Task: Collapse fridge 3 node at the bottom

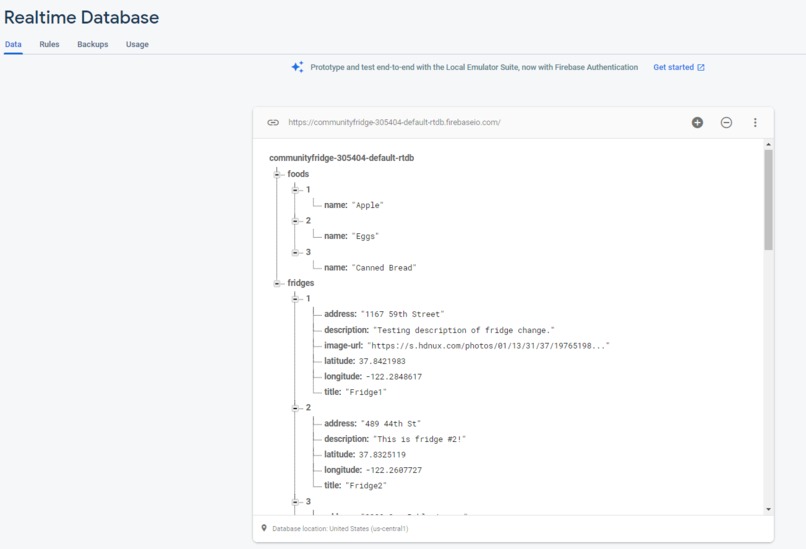Action: (x=295, y=501)
